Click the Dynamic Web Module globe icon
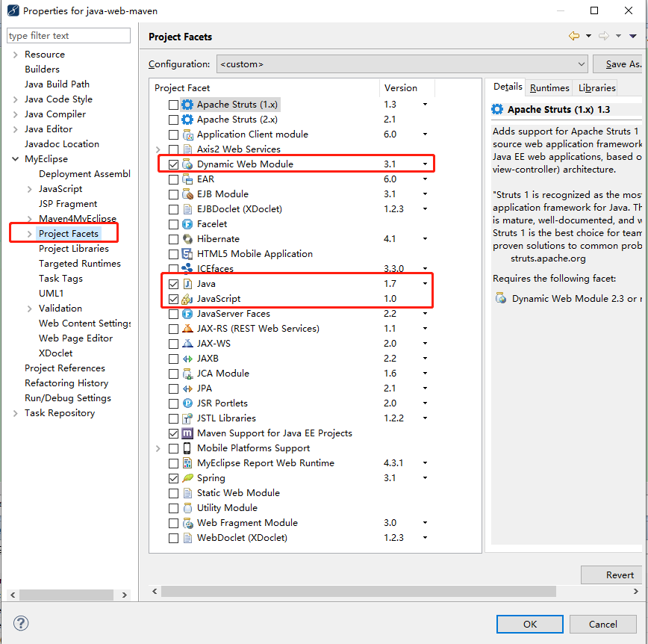This screenshot has height=644, width=648. [x=187, y=164]
